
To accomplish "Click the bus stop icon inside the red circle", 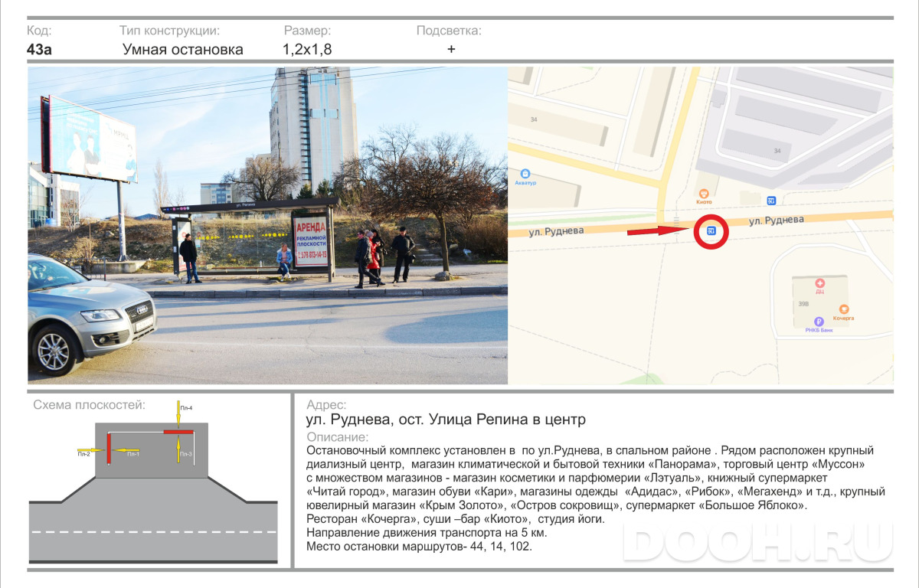I will coord(711,231).
